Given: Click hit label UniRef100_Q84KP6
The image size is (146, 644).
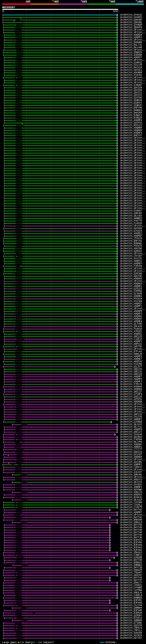Looking at the screenshot, I should pyautogui.click(x=131, y=27).
